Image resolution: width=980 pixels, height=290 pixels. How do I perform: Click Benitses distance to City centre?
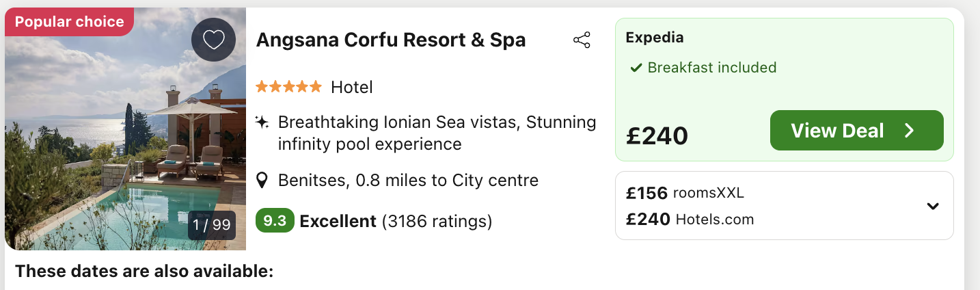coord(408,181)
